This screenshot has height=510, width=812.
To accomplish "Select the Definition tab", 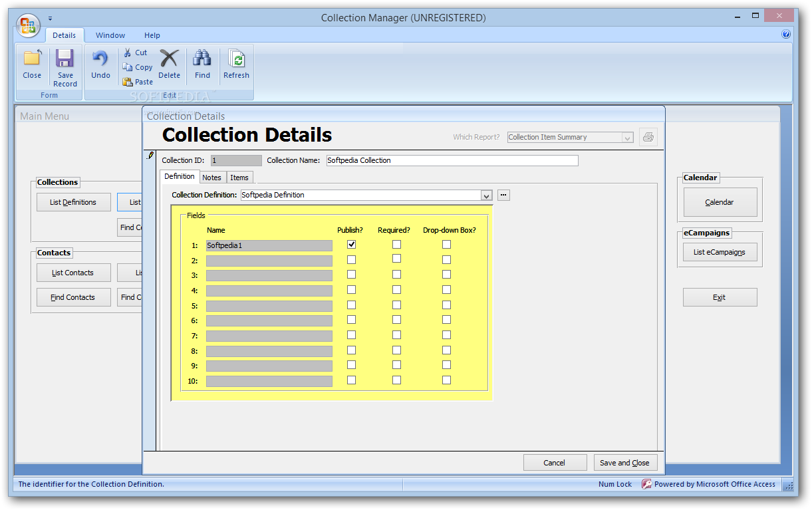I will [180, 176].
